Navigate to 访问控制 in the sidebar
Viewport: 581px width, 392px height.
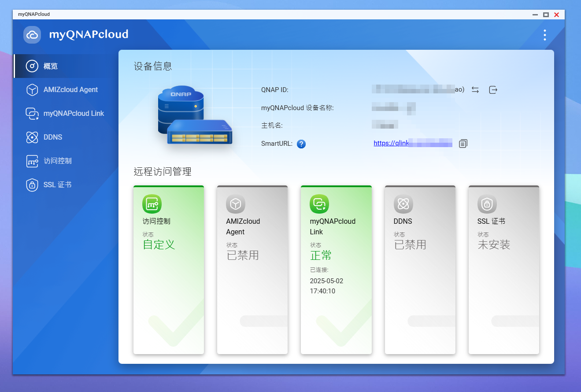click(x=57, y=161)
